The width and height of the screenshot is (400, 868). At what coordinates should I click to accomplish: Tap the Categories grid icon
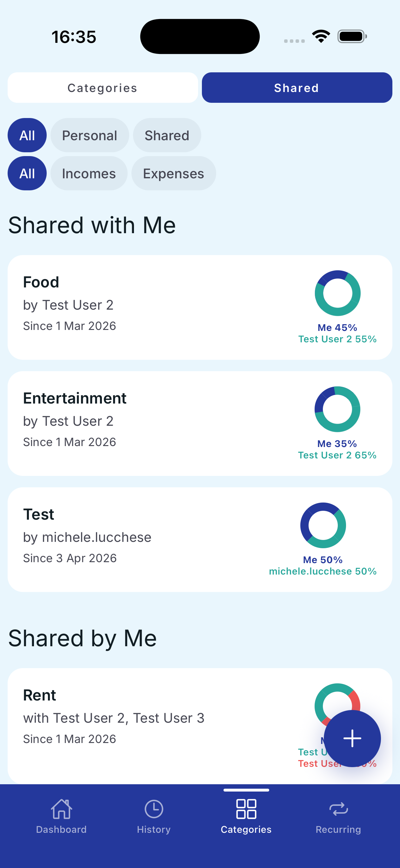tap(246, 809)
